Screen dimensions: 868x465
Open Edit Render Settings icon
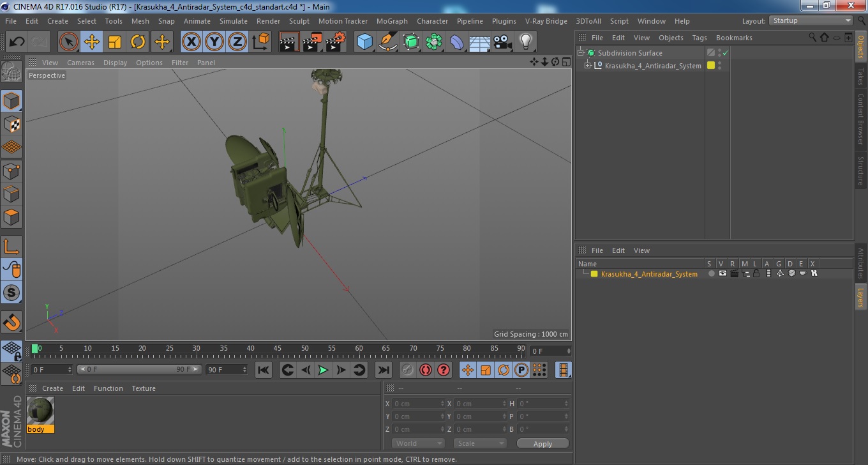[335, 42]
